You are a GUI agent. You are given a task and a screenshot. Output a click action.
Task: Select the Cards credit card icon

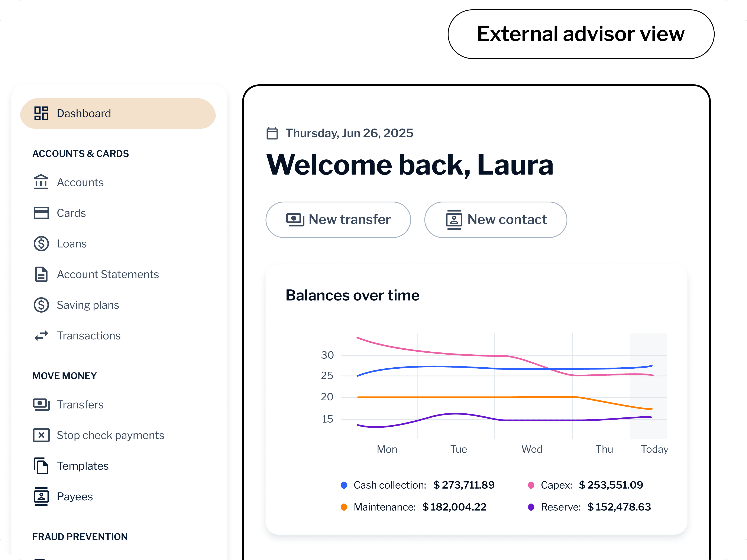coord(41,213)
